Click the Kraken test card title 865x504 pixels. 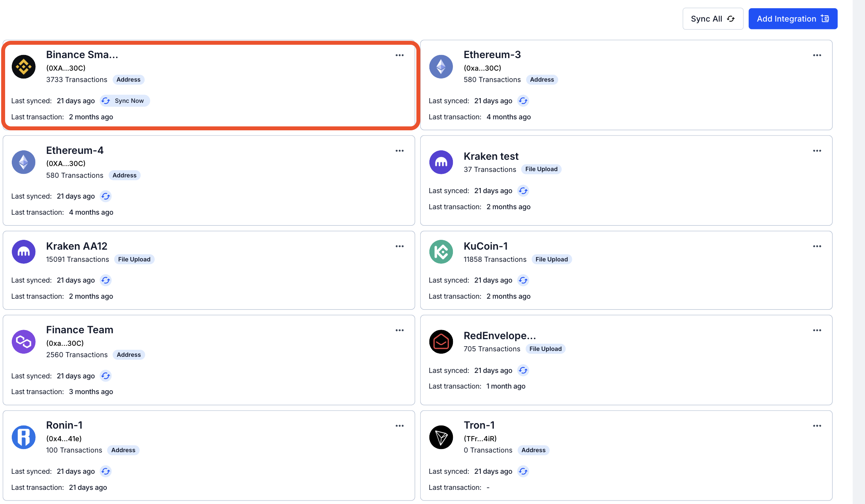coord(491,156)
